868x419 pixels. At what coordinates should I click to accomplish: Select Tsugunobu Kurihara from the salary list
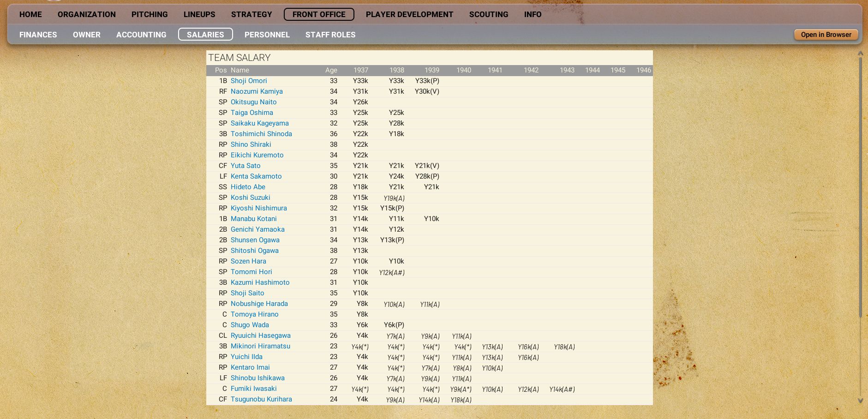(x=261, y=399)
